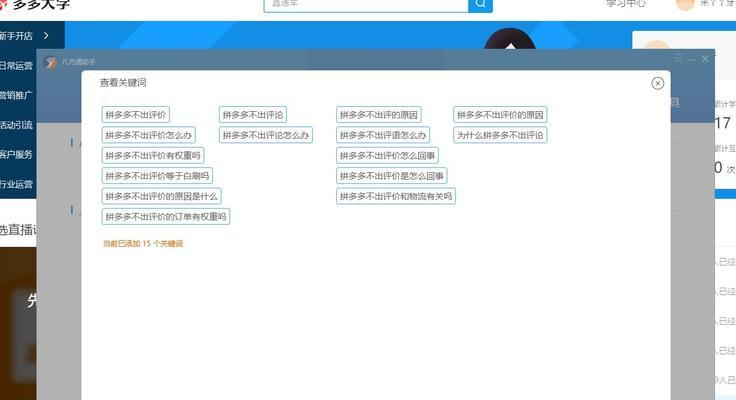Close the 八方通助手 window
Viewport: 736px width, 400px height.
[705, 59]
